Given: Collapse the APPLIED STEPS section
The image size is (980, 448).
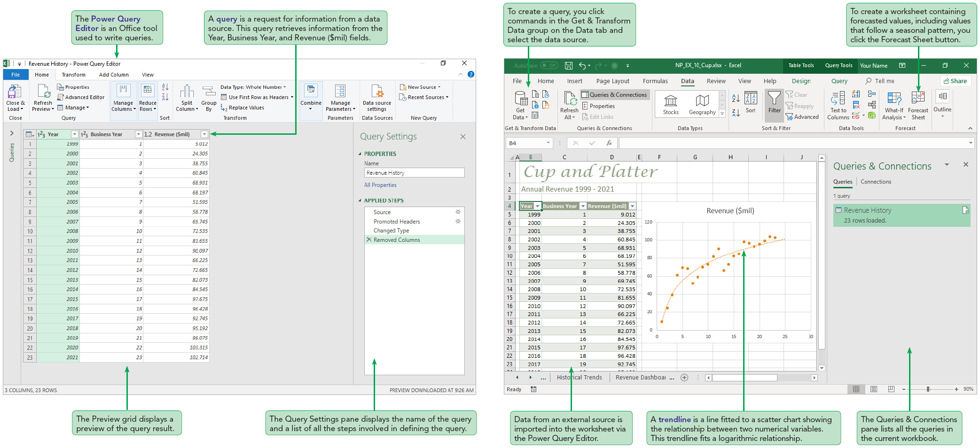Looking at the screenshot, I should [360, 201].
